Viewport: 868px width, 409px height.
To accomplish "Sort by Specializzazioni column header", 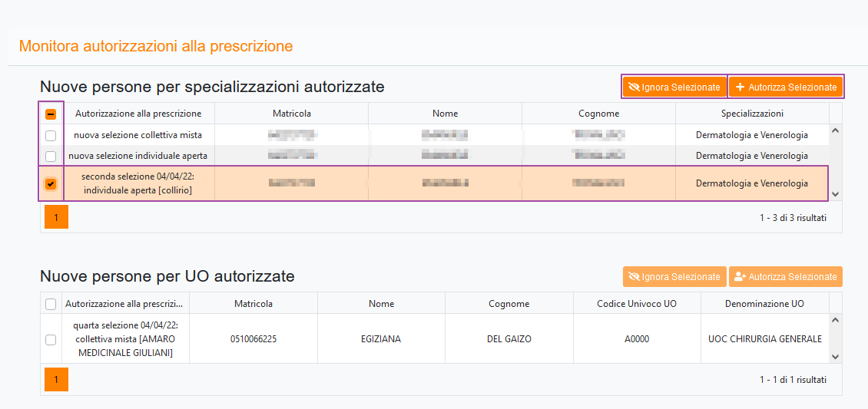I will pos(751,114).
